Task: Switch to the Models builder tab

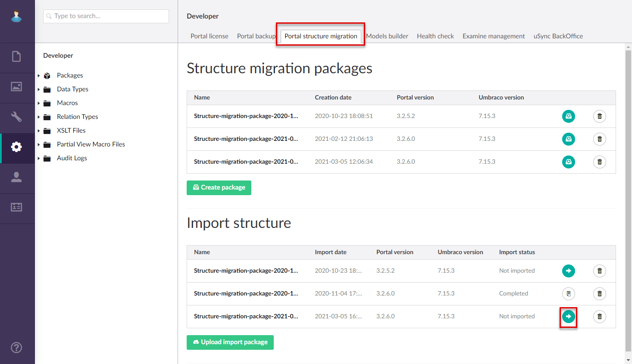Action: [x=387, y=36]
